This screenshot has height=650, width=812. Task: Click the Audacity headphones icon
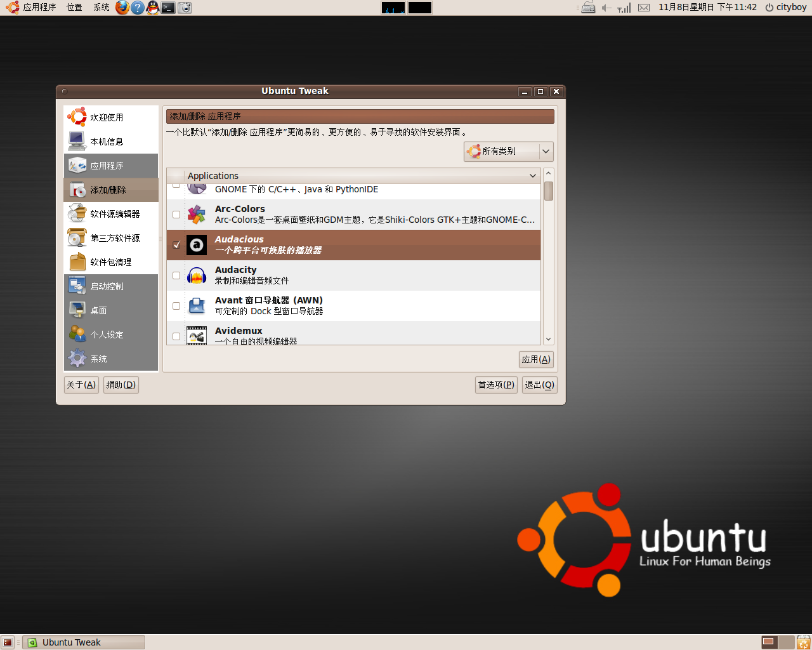[x=197, y=275]
